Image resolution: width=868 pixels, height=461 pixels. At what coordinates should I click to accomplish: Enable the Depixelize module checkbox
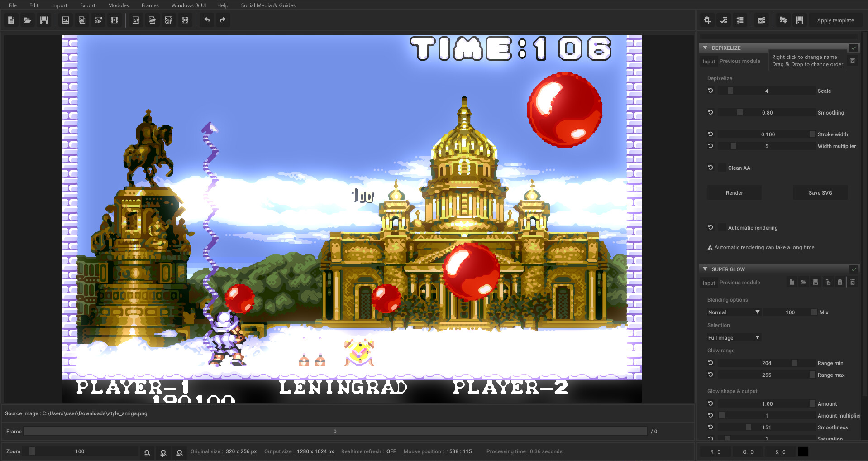pos(854,48)
